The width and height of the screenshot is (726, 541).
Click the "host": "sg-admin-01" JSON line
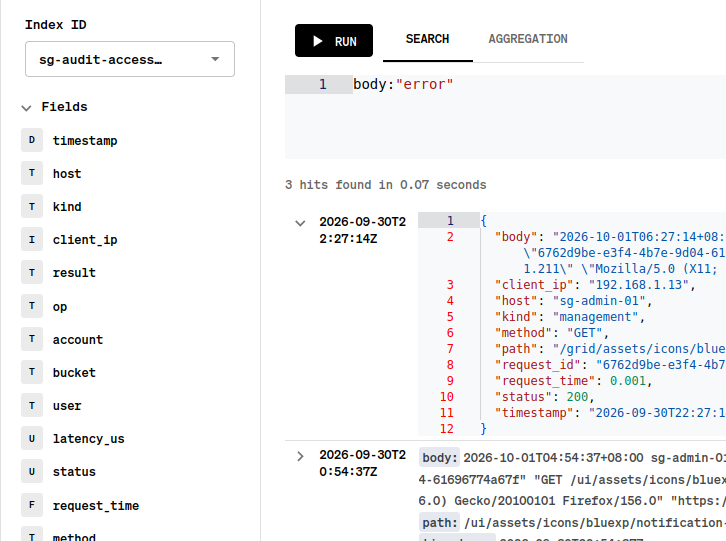573,301
